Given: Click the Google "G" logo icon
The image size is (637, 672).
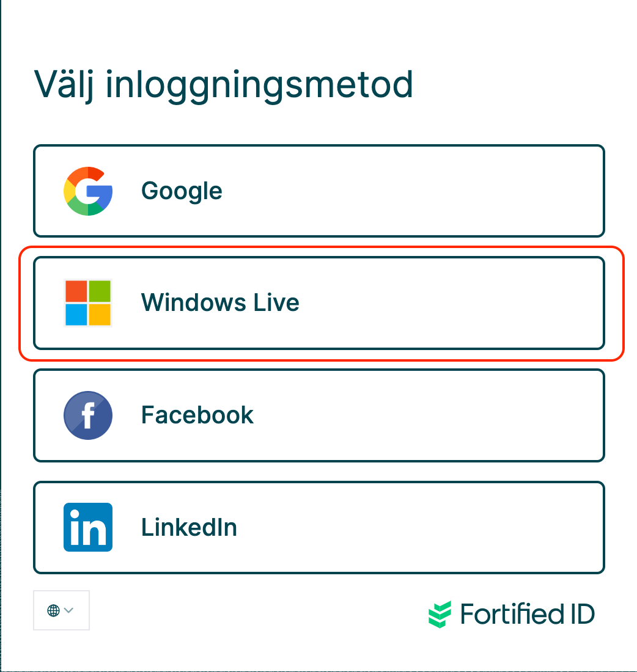Looking at the screenshot, I should pyautogui.click(x=88, y=191).
